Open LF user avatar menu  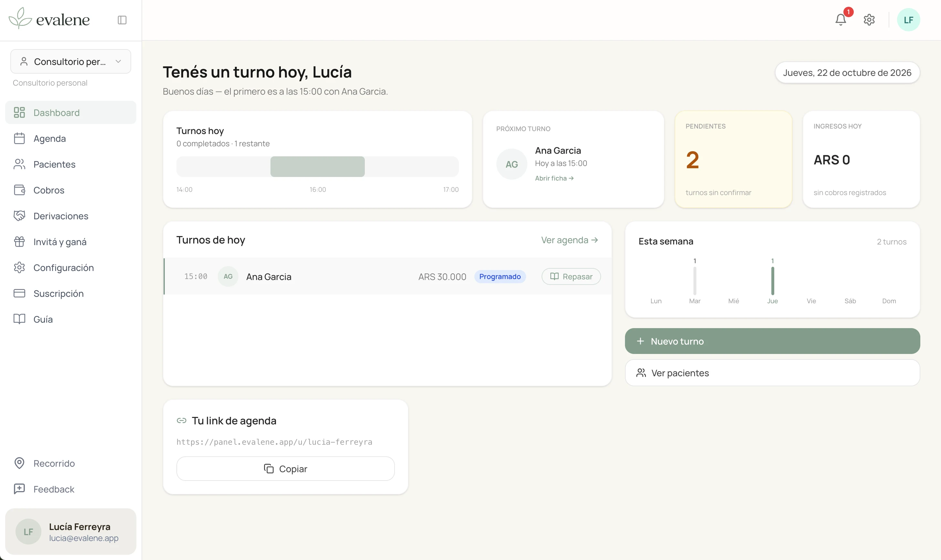click(x=908, y=20)
